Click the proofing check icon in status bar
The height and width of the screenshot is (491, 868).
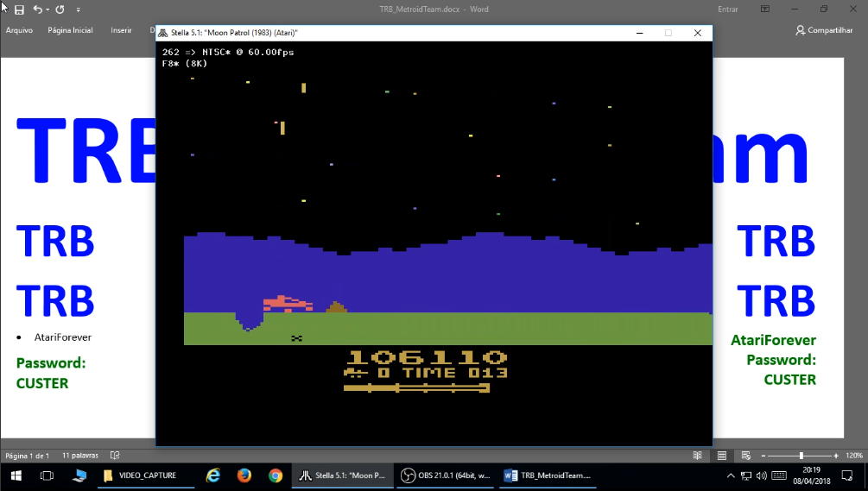coord(115,456)
